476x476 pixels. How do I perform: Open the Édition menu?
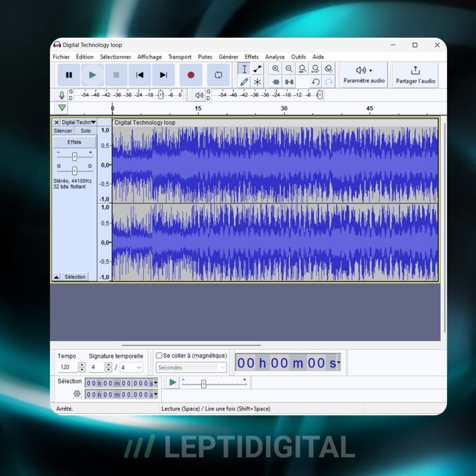pyautogui.click(x=85, y=57)
